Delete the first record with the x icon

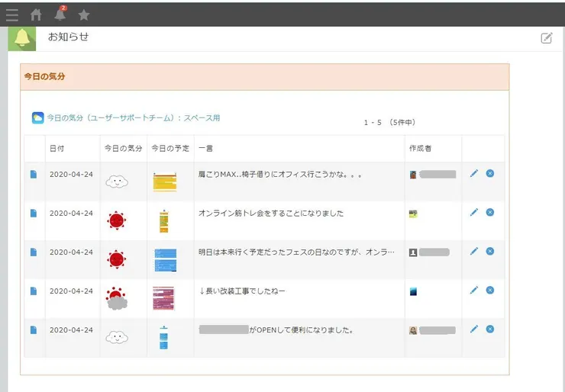click(x=490, y=174)
